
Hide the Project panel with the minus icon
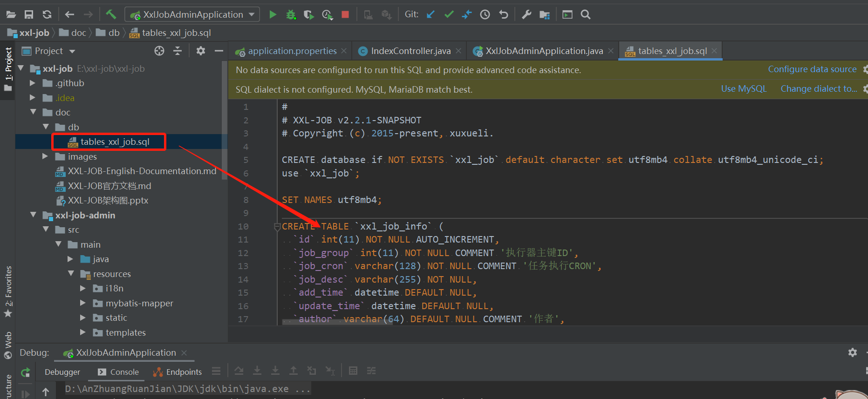219,51
